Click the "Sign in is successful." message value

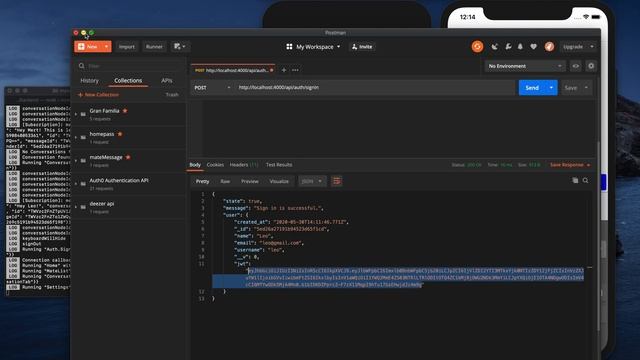click(289, 208)
